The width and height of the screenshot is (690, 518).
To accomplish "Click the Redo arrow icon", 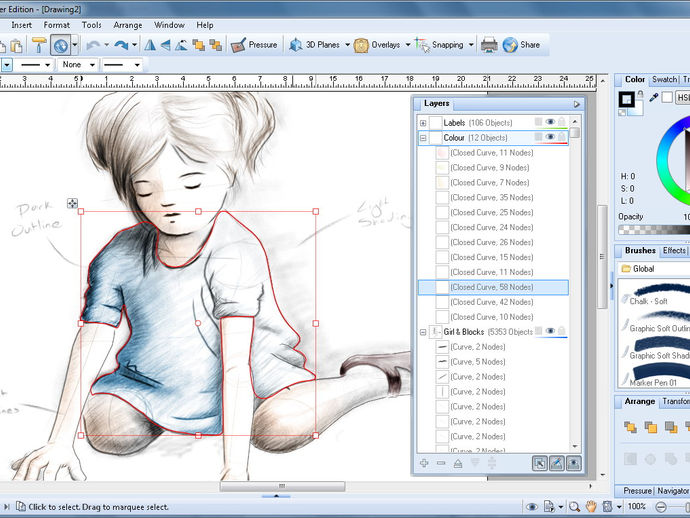I will click(121, 45).
